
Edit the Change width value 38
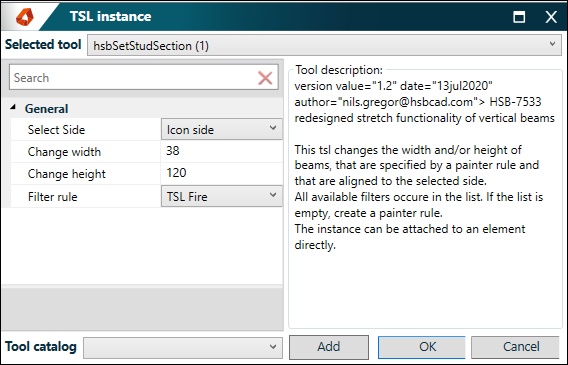pos(221,151)
